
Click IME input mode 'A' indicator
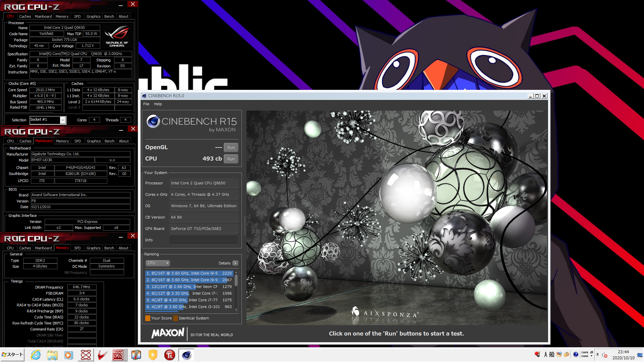tap(545, 355)
